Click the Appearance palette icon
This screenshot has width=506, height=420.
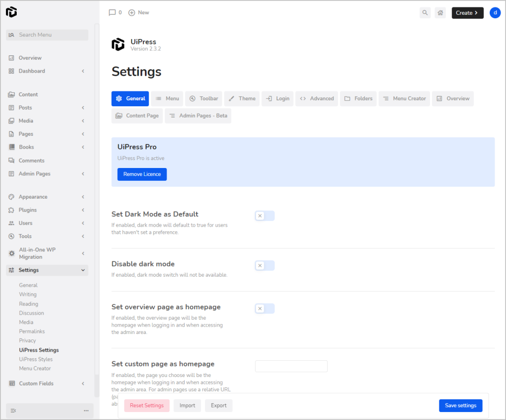[11, 197]
